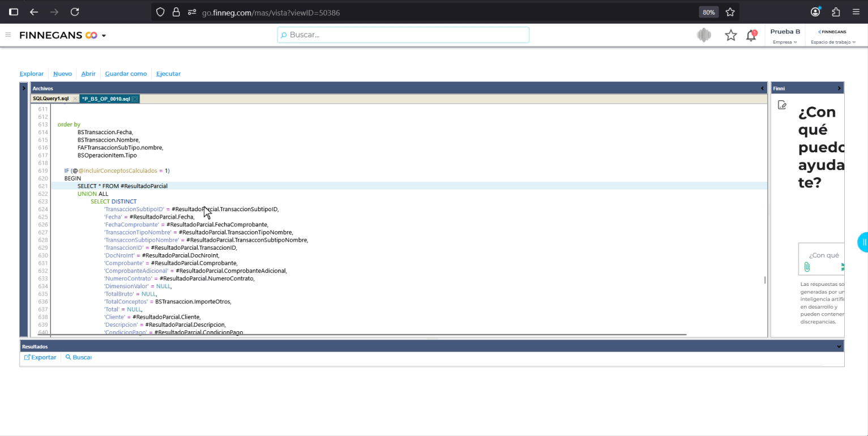Image resolution: width=868 pixels, height=436 pixels.
Task: Attach a file with the paperclip icon
Action: [807, 267]
